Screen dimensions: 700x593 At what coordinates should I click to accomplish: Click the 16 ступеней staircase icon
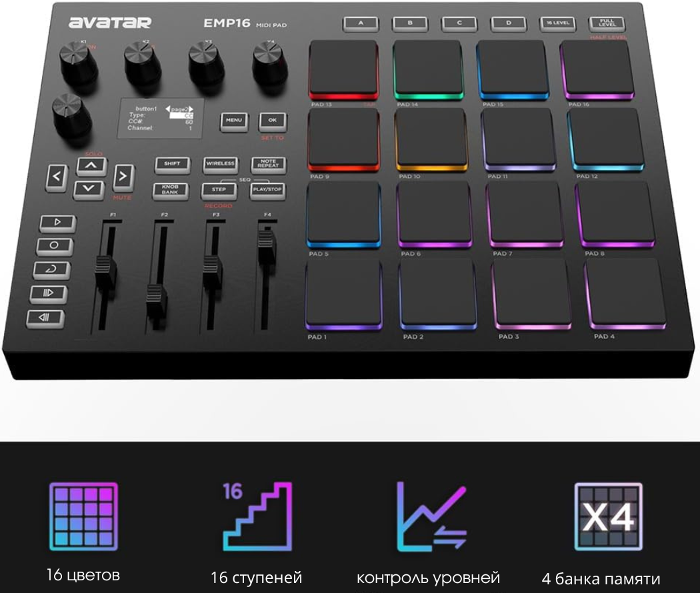pos(257,516)
